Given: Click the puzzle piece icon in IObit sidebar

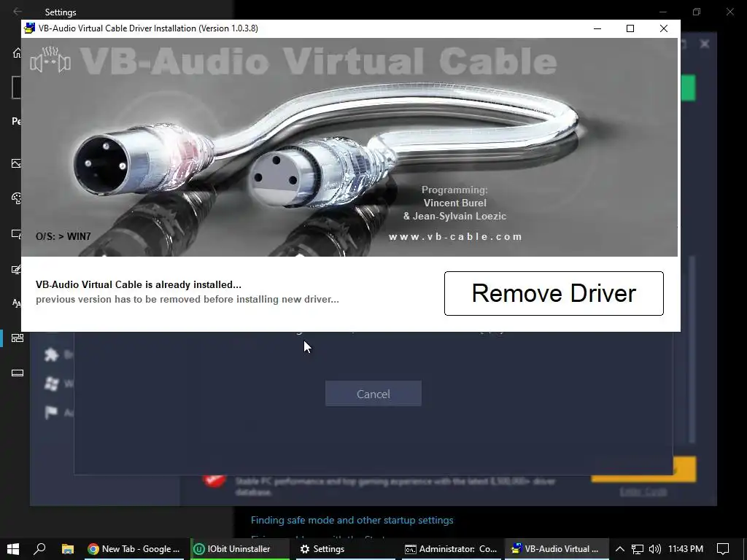Looking at the screenshot, I should coord(52,354).
